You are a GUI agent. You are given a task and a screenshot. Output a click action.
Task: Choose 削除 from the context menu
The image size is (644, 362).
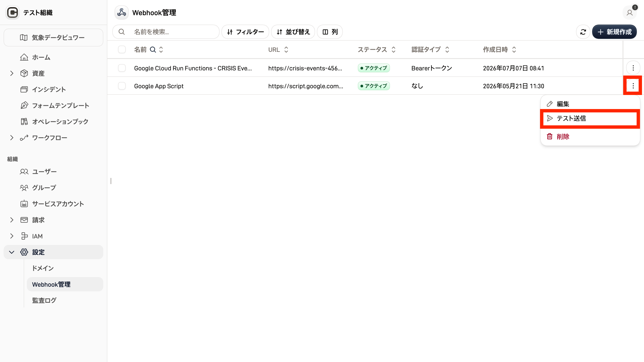[x=590, y=136]
